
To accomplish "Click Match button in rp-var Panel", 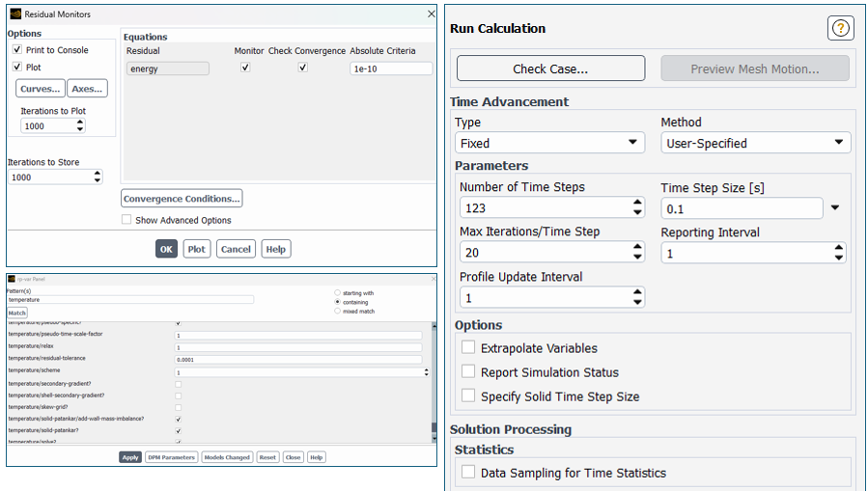I will click(16, 313).
